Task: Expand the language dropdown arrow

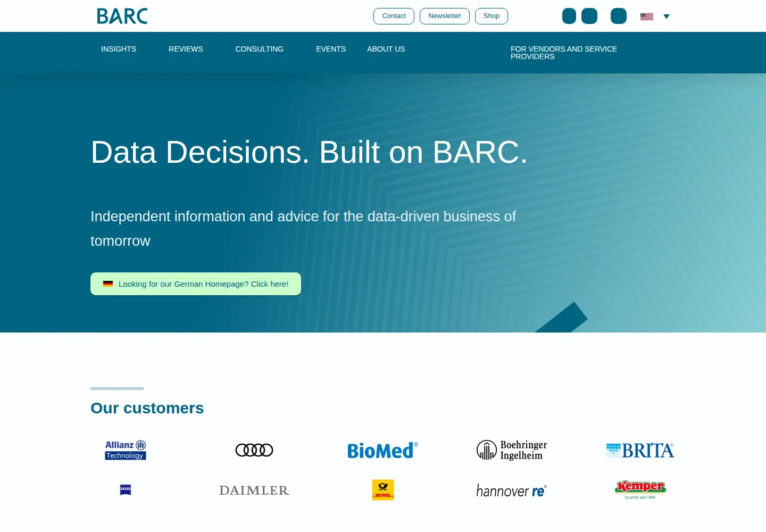Action: pos(667,16)
